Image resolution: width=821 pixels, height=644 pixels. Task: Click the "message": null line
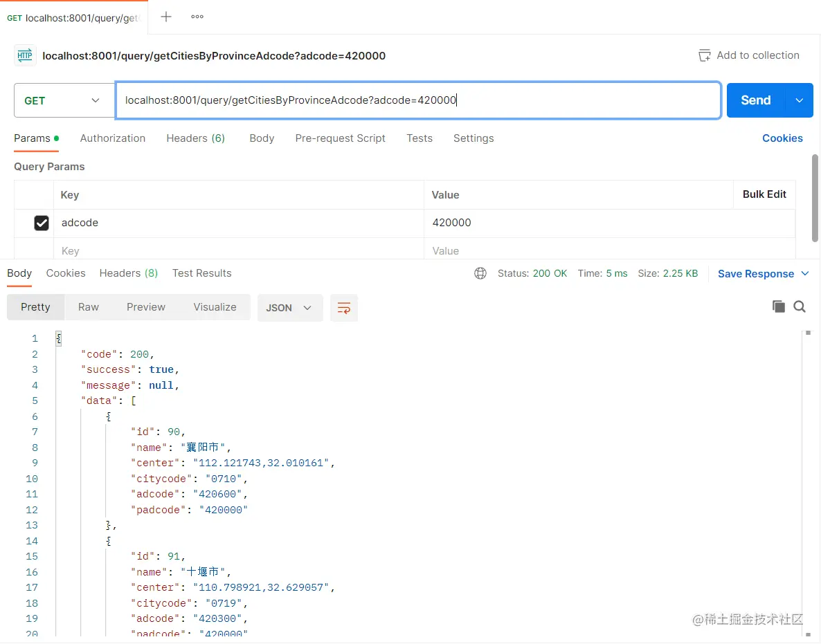tap(130, 385)
